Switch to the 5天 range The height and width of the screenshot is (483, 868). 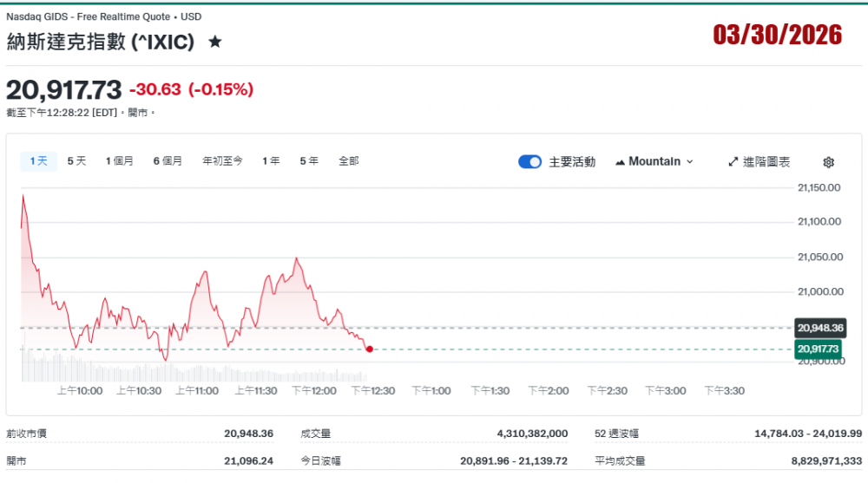(x=77, y=161)
